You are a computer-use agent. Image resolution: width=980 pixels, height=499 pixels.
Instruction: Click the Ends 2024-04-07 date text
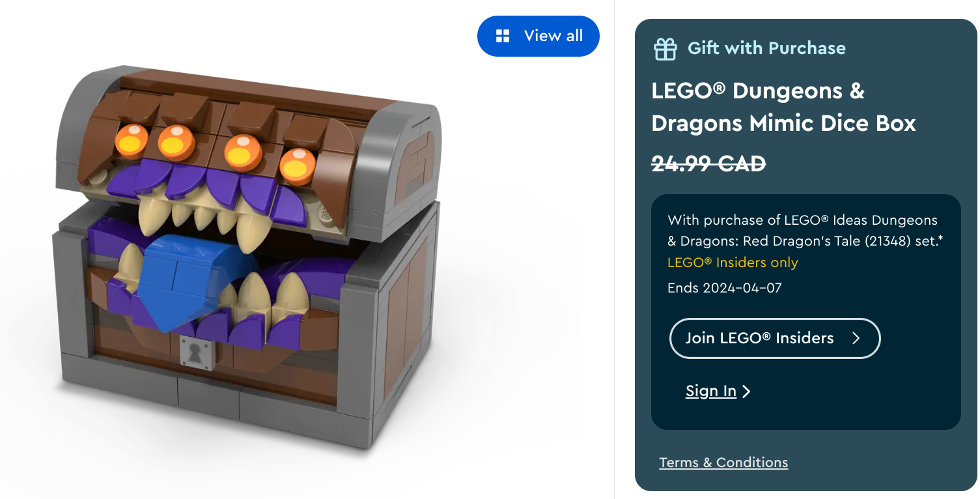(724, 287)
